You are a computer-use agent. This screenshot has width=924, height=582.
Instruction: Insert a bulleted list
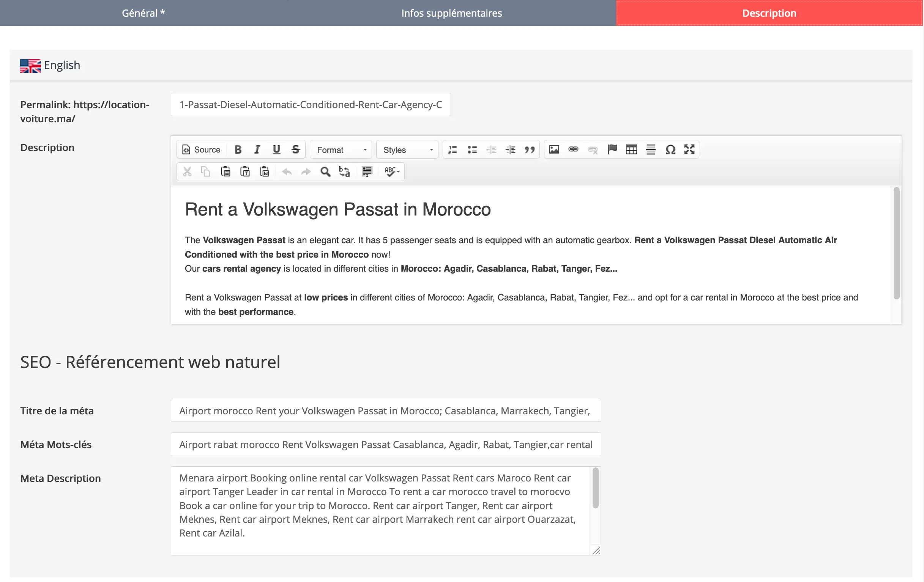tap(472, 149)
